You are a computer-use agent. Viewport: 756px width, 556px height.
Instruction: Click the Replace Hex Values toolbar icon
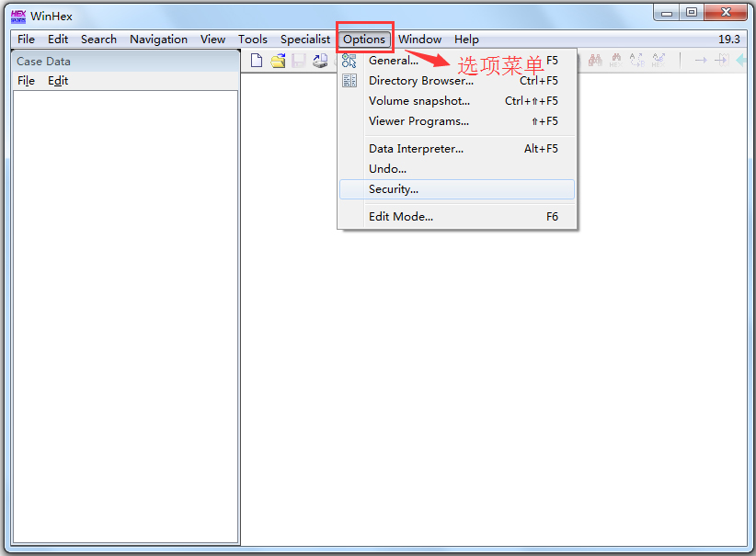coord(659,61)
